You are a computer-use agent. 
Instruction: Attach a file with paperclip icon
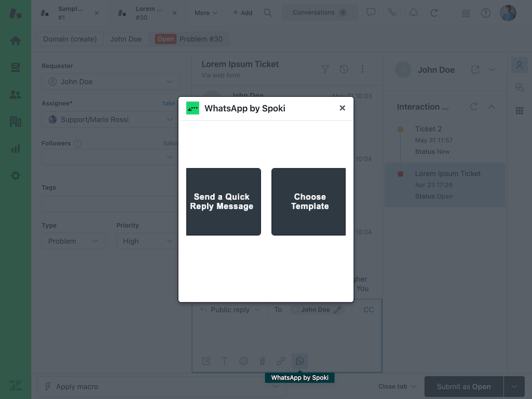pos(262,361)
